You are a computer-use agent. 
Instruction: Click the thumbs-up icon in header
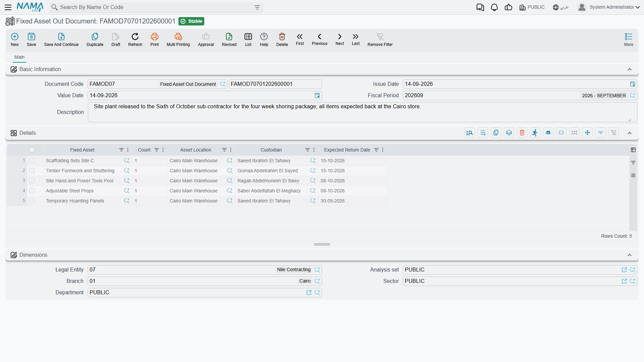click(x=508, y=7)
